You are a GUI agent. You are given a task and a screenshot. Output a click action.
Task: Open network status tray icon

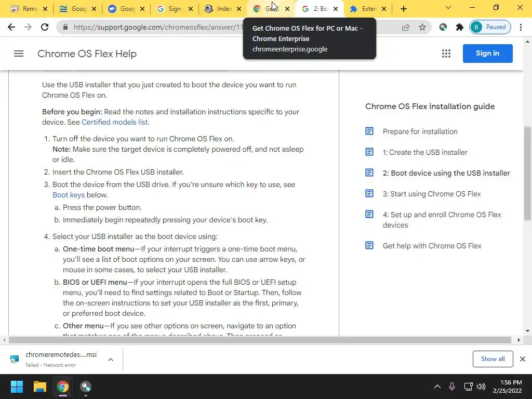pyautogui.click(x=468, y=387)
